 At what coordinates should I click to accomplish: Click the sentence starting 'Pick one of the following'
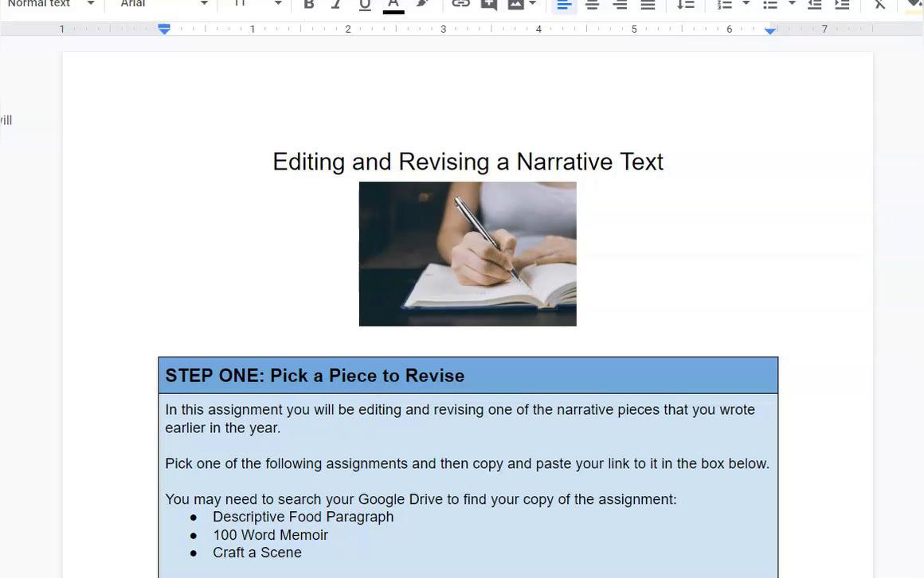[x=468, y=463]
